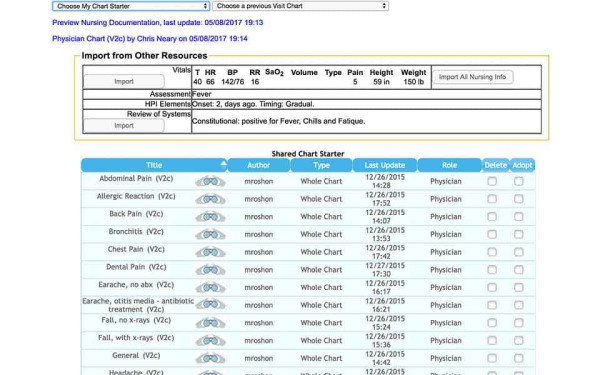
Task: Select Allergic Reaction (V2c) title
Action: point(136,196)
